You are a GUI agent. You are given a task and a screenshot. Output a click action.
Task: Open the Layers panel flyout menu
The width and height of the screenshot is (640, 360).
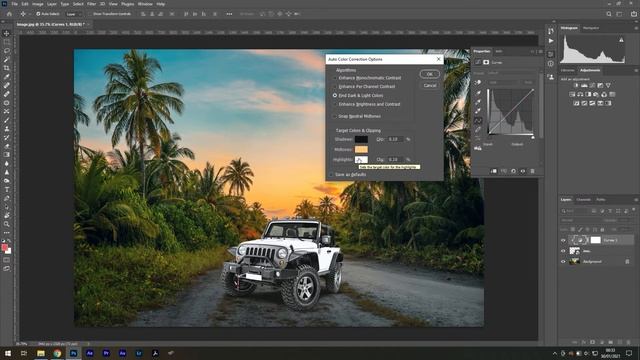[636, 200]
